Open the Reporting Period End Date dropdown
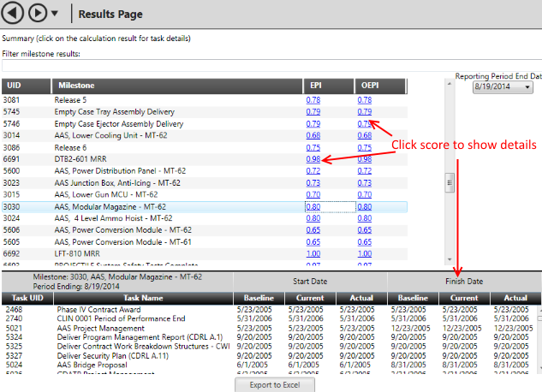 pos(503,87)
